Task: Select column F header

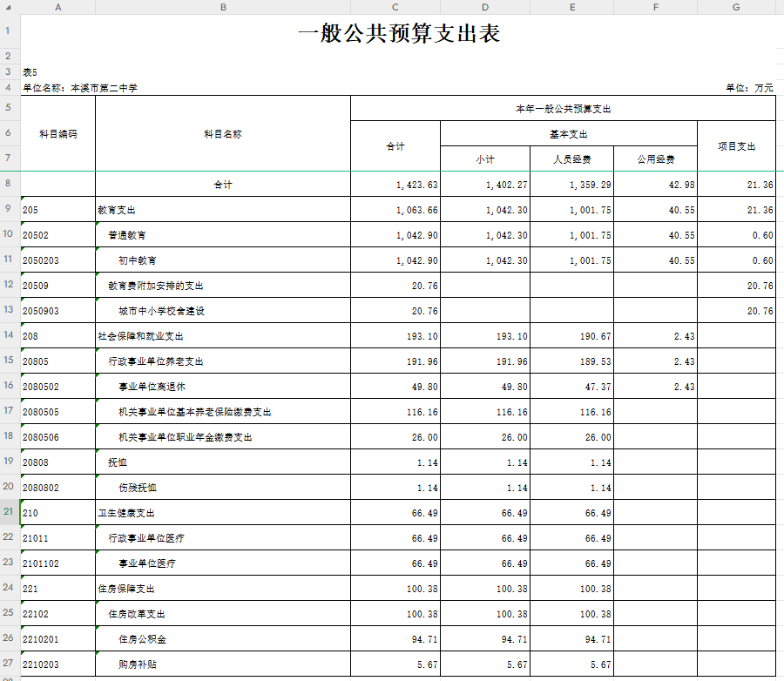Action: click(655, 7)
